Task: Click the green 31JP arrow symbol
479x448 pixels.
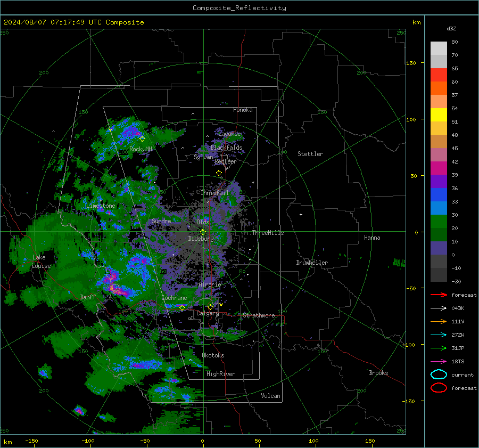Action: (439, 348)
